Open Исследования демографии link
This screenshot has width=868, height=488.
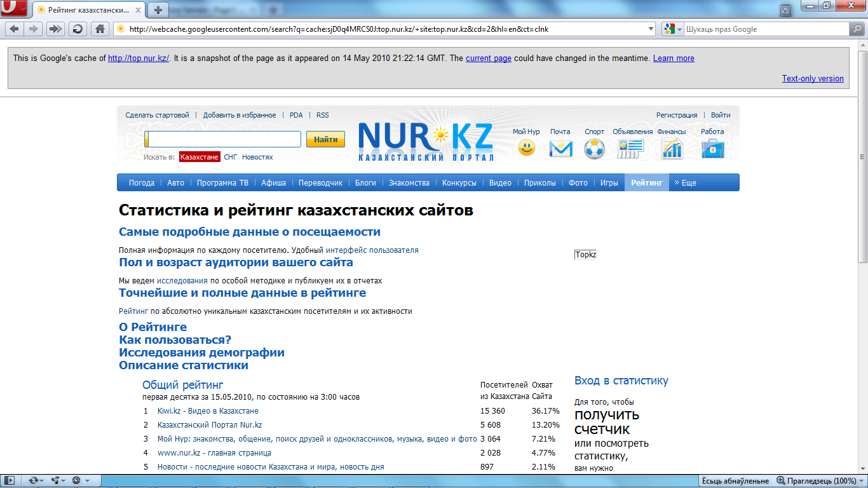(x=201, y=353)
